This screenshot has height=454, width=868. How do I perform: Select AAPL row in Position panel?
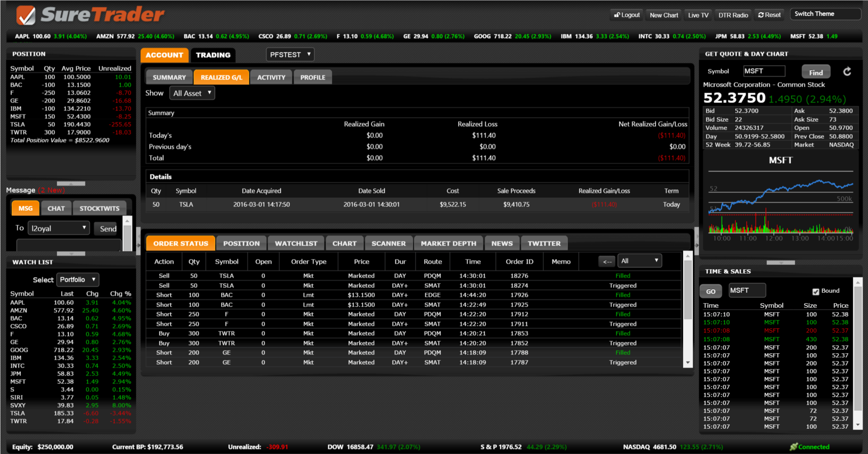(x=71, y=77)
